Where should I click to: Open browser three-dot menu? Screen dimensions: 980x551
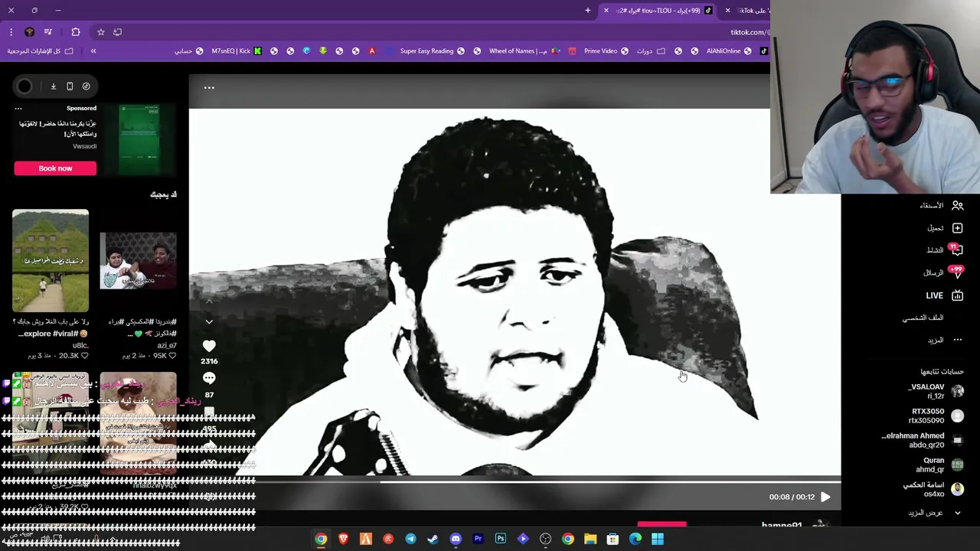(11, 32)
